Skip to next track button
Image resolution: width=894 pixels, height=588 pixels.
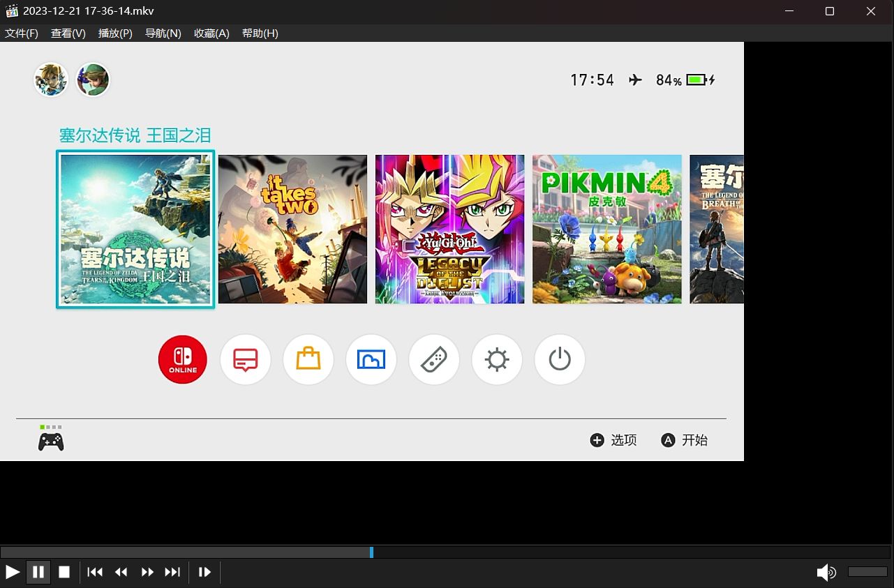[x=172, y=572]
